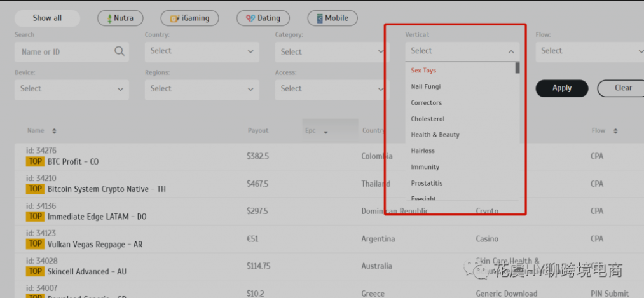Select the iGaming category filter

(189, 18)
